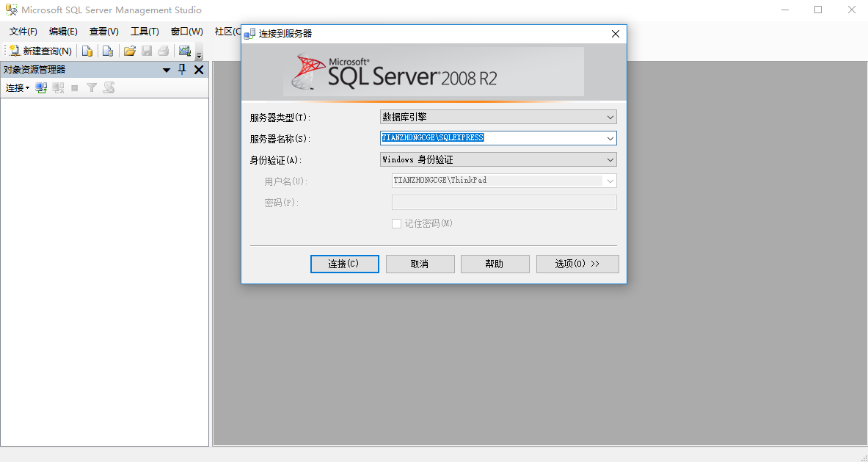Click the toolbar drag handle grip

(6, 51)
